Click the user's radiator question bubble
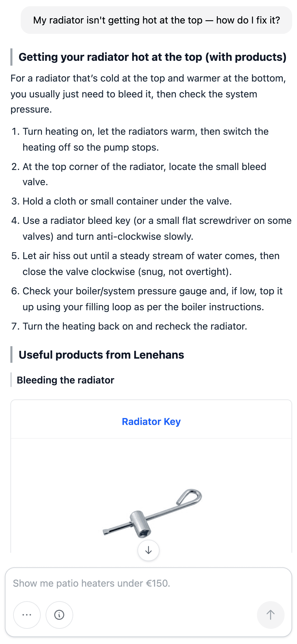 click(157, 20)
